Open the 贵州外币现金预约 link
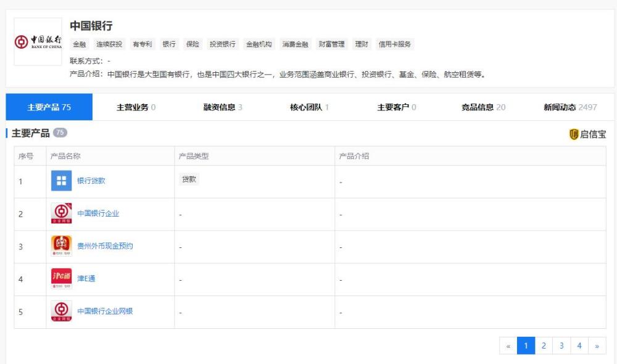 point(105,246)
